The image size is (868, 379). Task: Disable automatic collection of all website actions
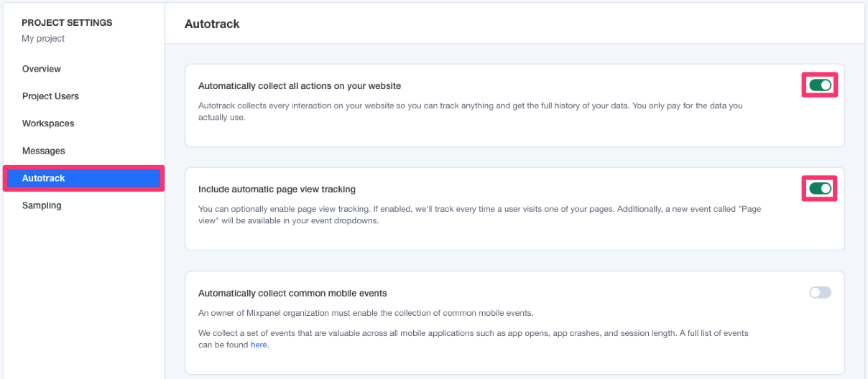[820, 85]
